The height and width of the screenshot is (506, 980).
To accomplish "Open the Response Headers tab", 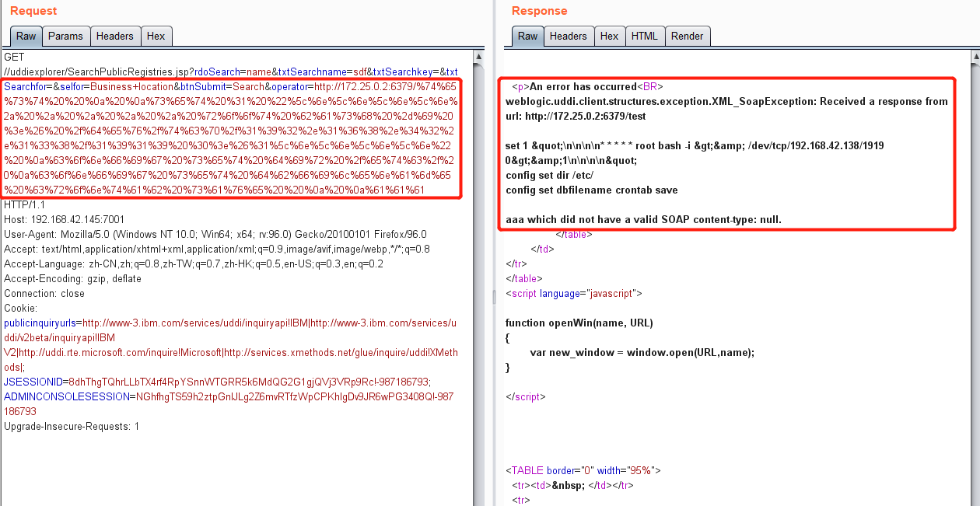I will (569, 36).
